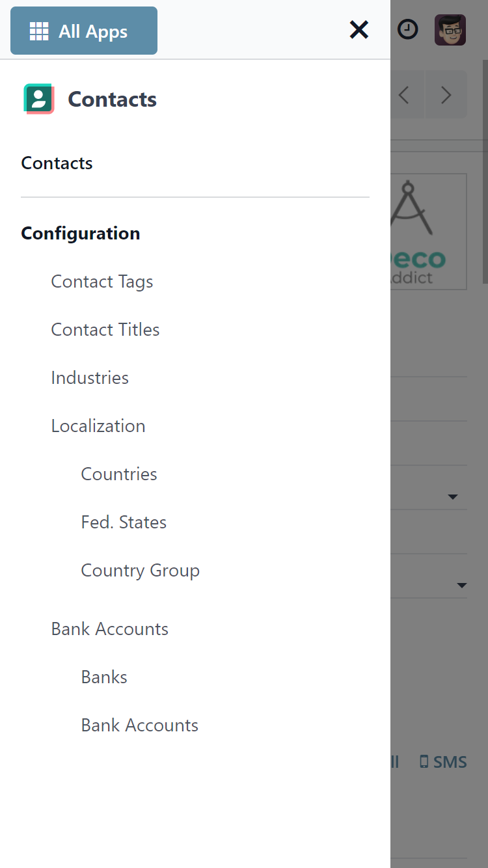Go to previous record arrow
The image size is (488, 868).
404,95
